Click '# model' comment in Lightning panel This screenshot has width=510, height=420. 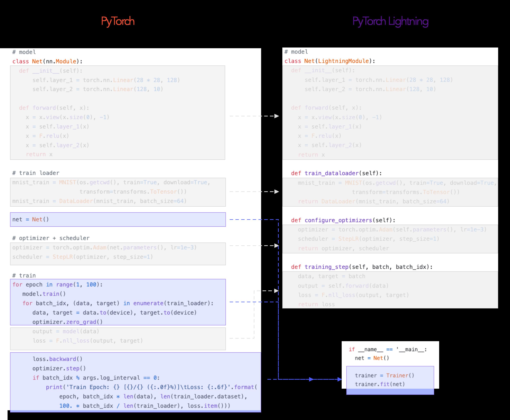tap(296, 52)
